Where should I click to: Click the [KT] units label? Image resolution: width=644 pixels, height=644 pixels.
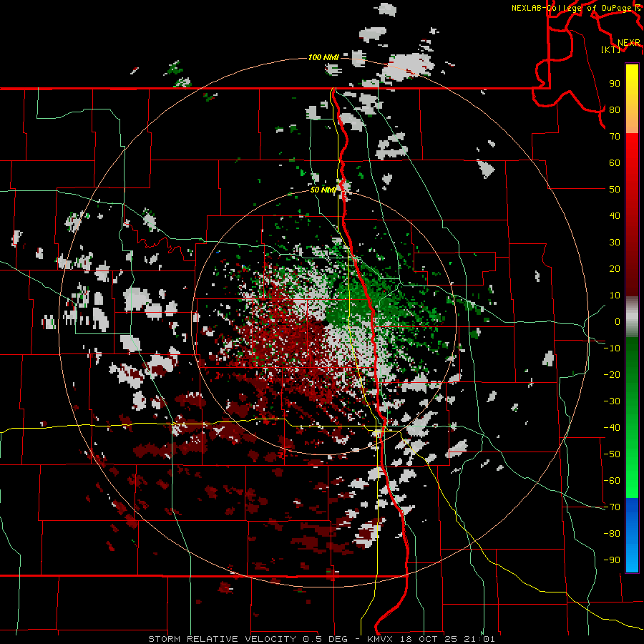611,49
